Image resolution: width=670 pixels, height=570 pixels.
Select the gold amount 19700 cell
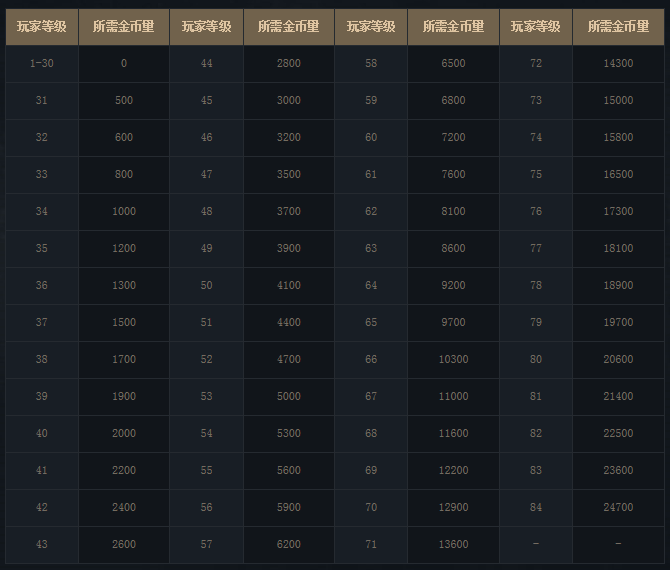tap(618, 322)
